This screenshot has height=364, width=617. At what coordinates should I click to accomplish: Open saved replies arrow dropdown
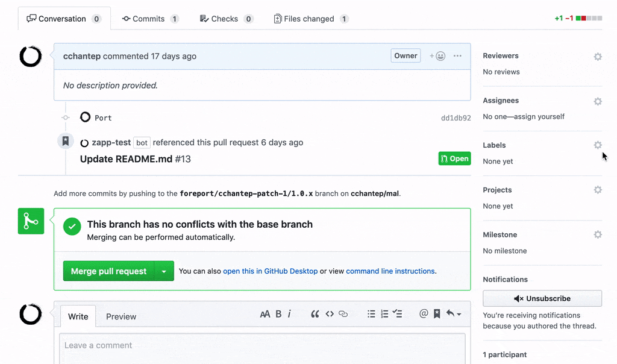454,313
